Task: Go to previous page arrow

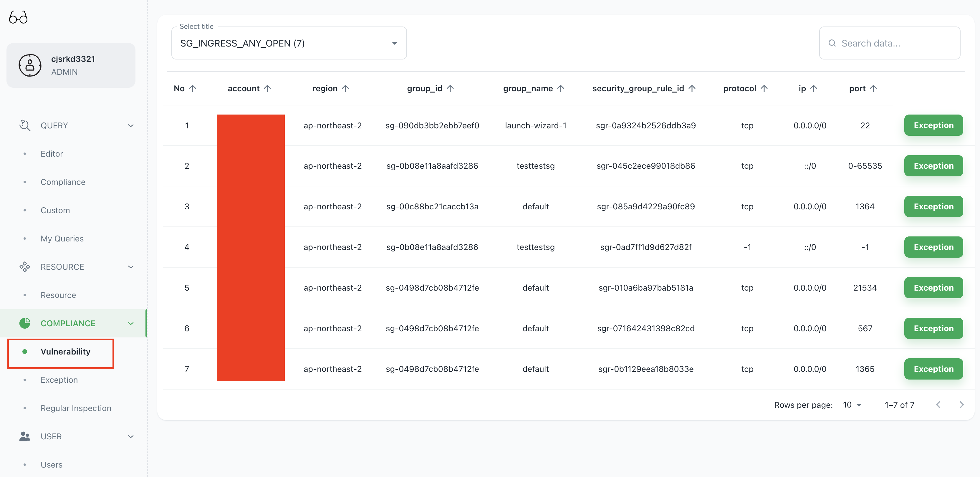Action: (x=938, y=405)
